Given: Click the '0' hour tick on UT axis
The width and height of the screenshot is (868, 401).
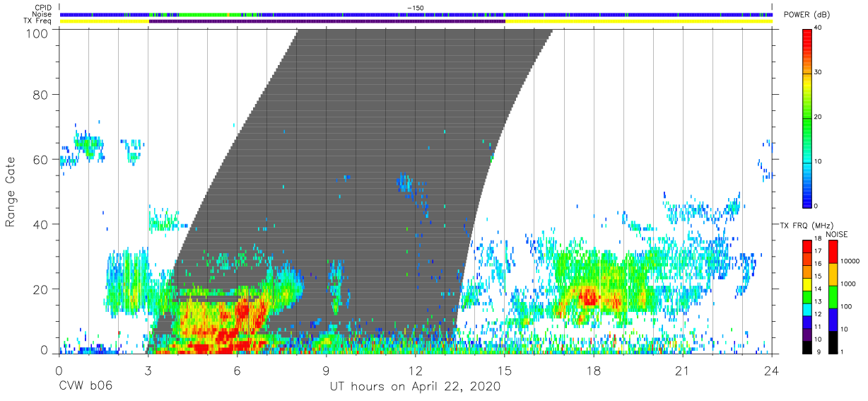Looking at the screenshot, I should point(59,370).
